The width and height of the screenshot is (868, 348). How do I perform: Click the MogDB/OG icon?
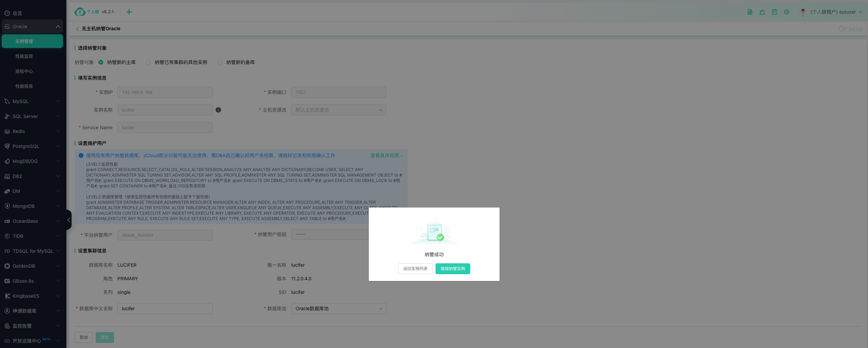(x=7, y=161)
